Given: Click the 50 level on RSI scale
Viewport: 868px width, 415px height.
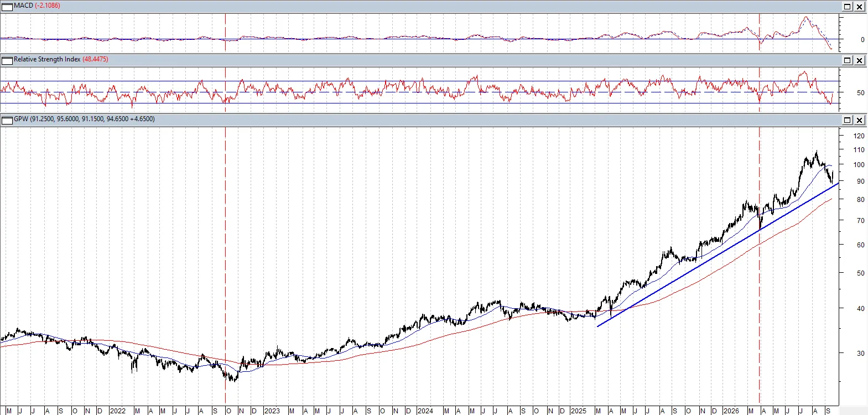Looking at the screenshot, I should click(860, 92).
